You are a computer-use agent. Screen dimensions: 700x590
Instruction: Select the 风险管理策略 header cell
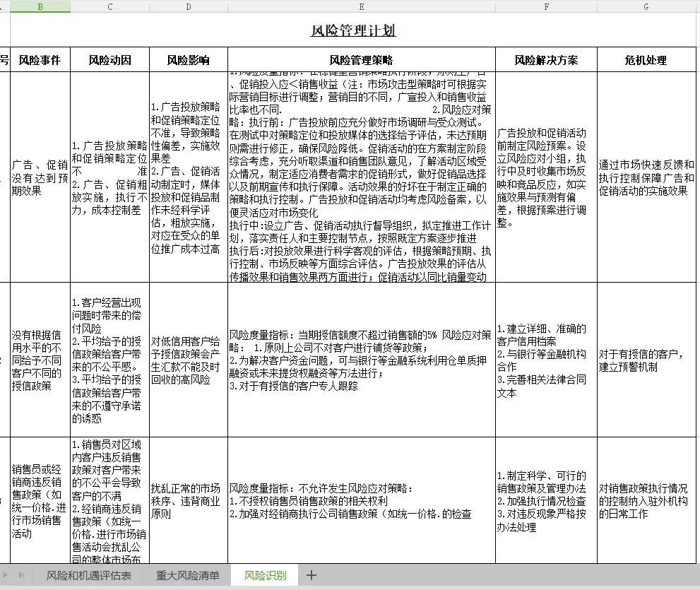[x=362, y=60]
